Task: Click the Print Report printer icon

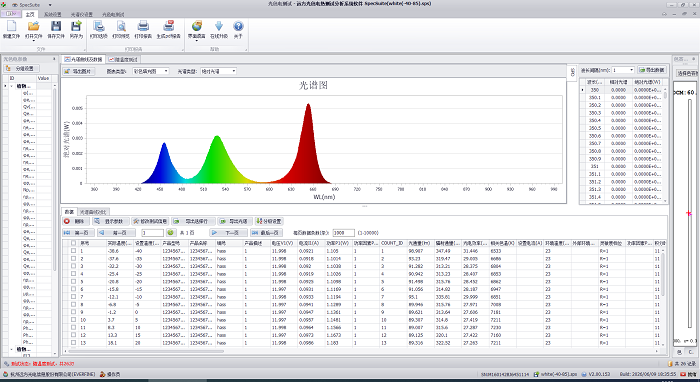Action: [143, 26]
